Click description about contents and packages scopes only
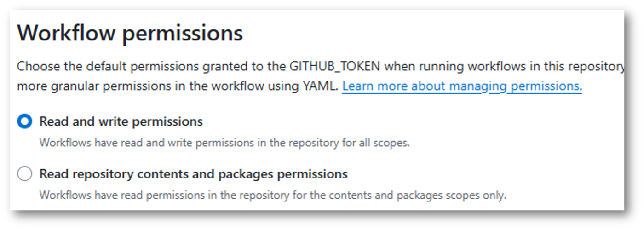 [272, 195]
